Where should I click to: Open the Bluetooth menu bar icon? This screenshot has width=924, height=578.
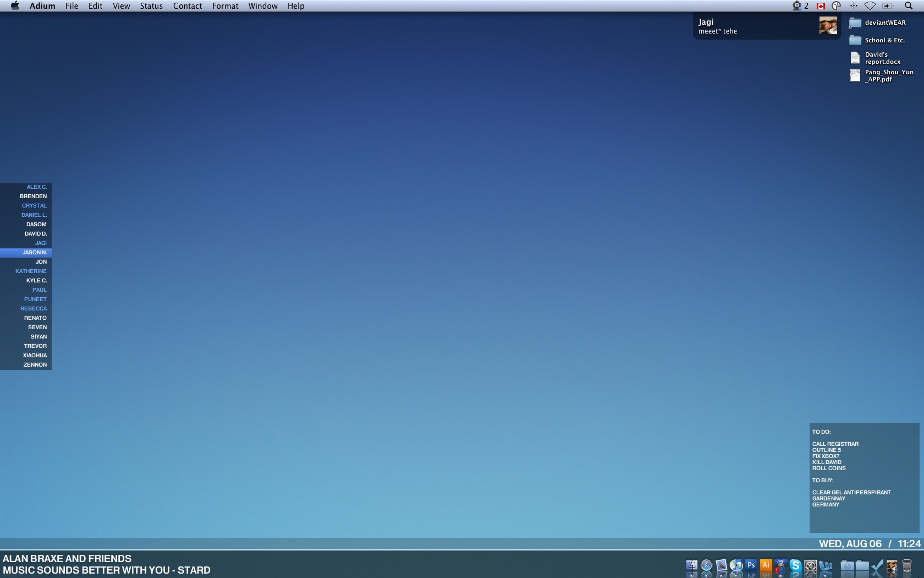click(x=854, y=6)
